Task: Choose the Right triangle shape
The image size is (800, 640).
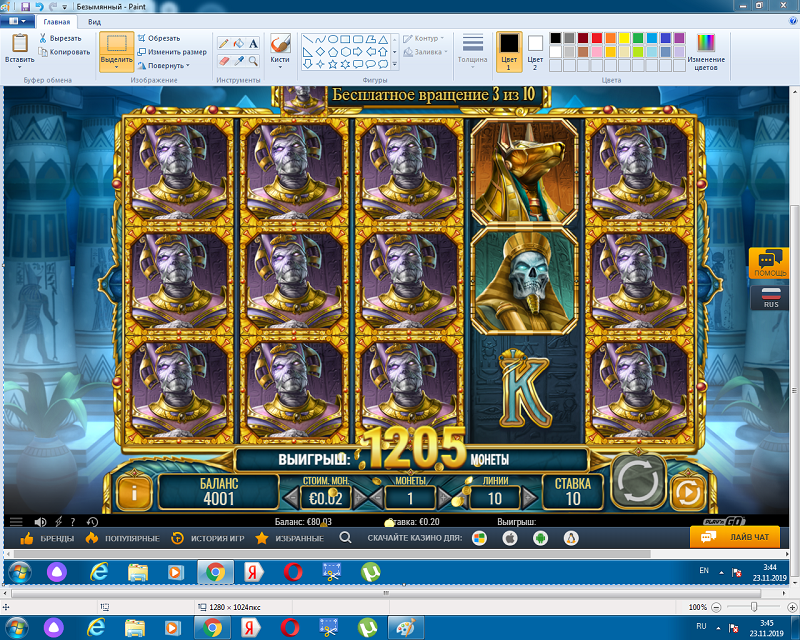Action: tap(307, 52)
